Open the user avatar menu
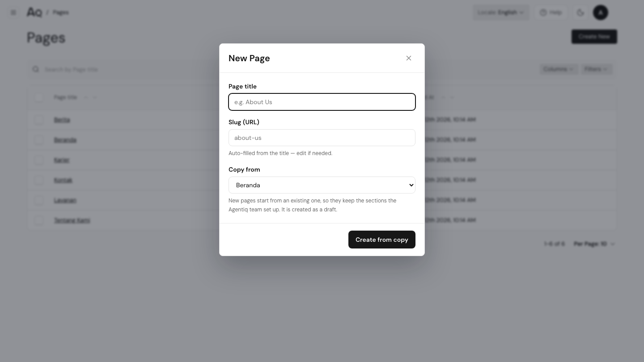Viewport: 644px width, 362px height. tap(601, 13)
